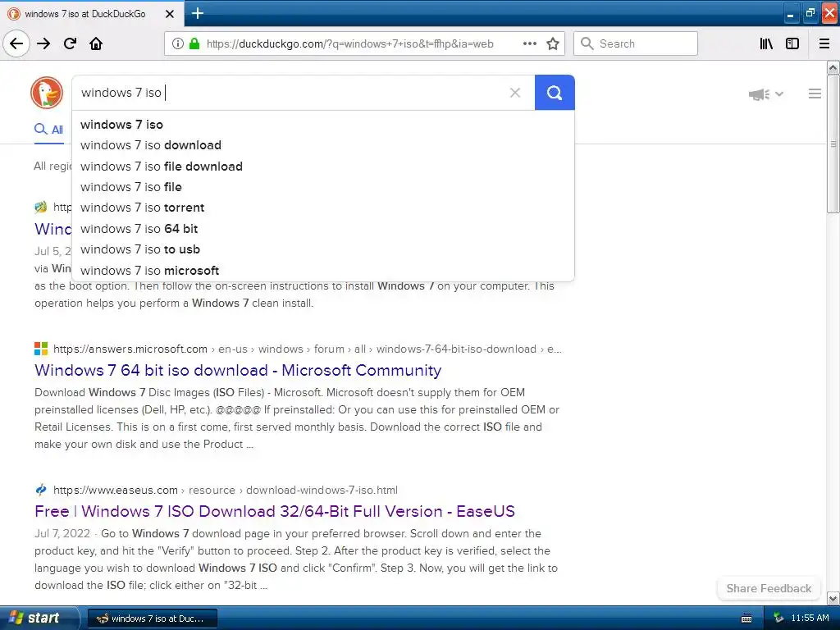
Task: Open the EaseUS Windows 7 ISO Download link
Action: point(274,511)
